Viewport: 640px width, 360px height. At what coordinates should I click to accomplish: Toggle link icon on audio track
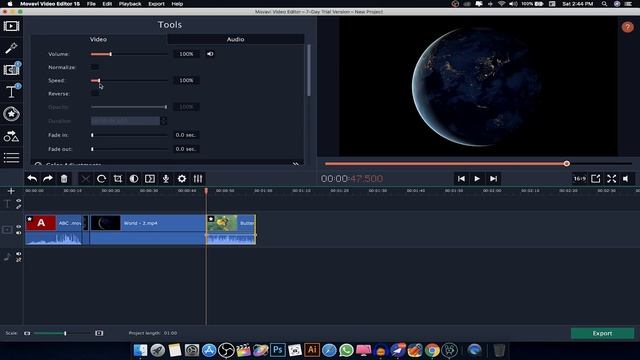pyautogui.click(x=19, y=260)
